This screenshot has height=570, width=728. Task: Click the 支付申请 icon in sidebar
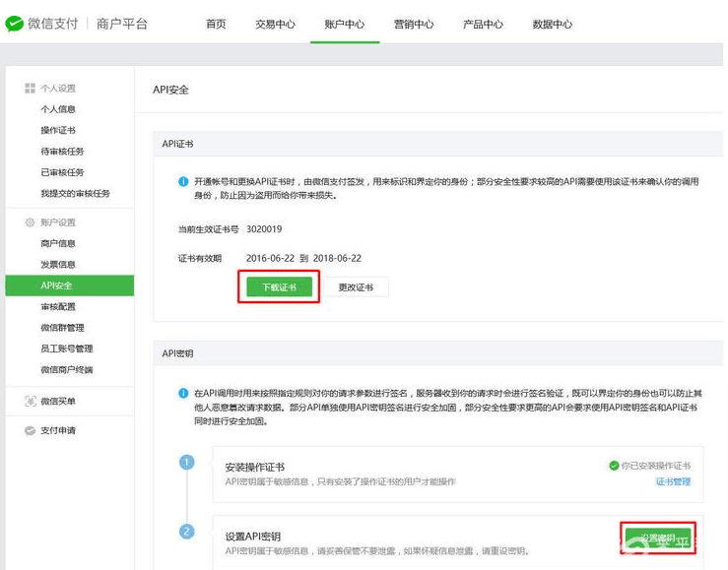click(30, 430)
